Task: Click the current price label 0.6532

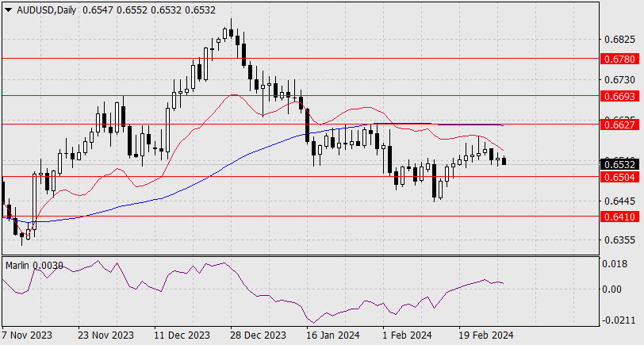Action: coord(619,165)
